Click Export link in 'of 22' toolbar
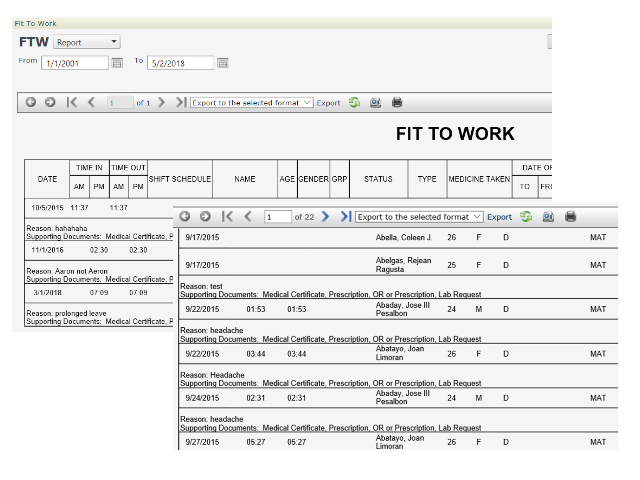This screenshot has height=480, width=640. (x=499, y=217)
